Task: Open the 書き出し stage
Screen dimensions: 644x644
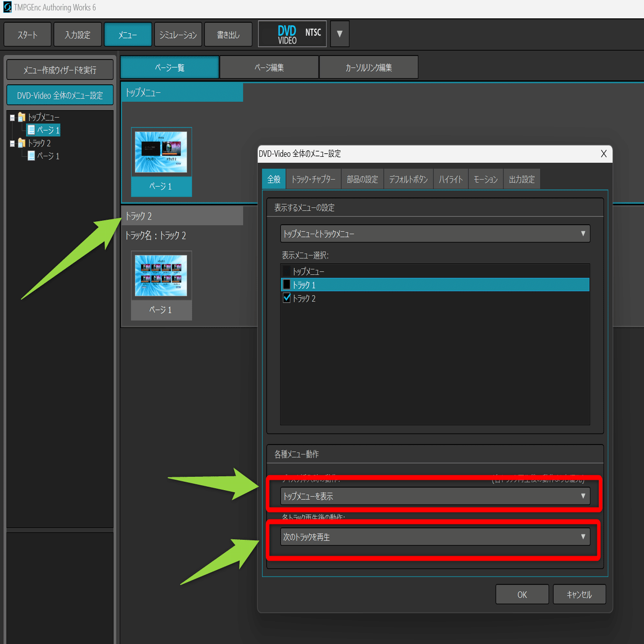Action: [228, 34]
